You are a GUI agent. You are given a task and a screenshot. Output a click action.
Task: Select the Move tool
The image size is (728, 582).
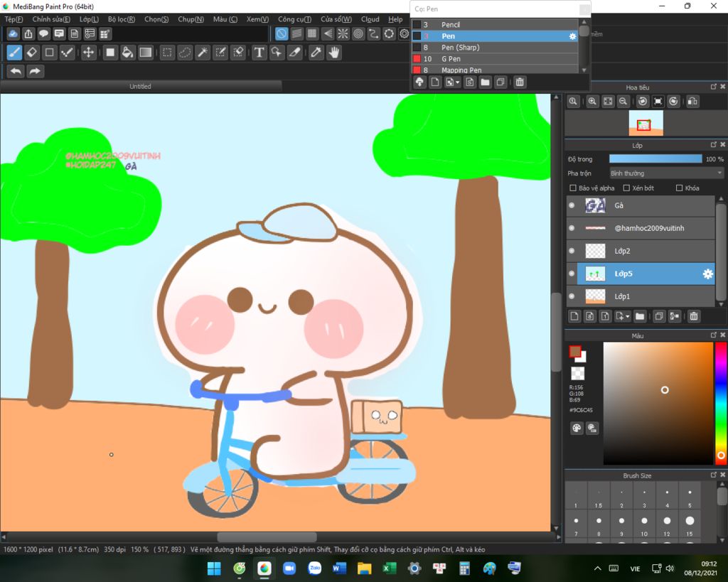[88, 53]
